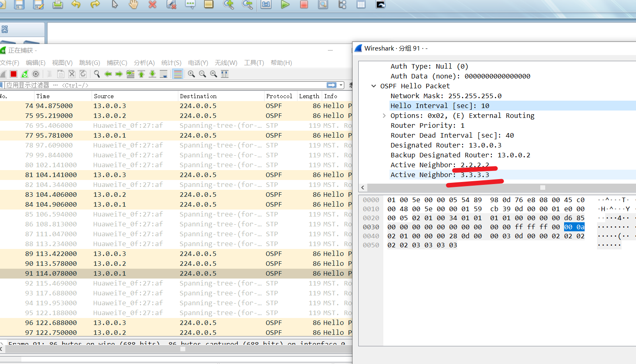Select packet 77 OSPF Hello row

click(x=176, y=135)
